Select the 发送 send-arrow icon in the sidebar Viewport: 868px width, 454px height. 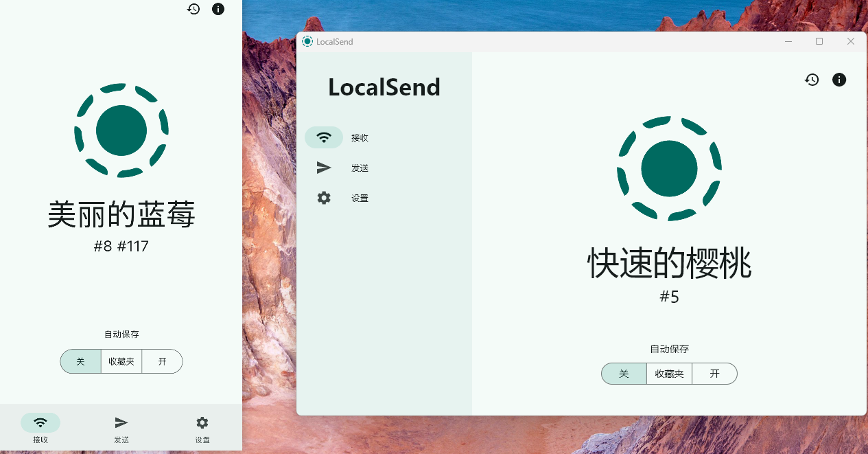(323, 167)
